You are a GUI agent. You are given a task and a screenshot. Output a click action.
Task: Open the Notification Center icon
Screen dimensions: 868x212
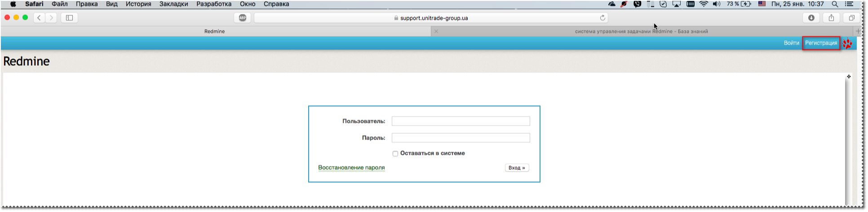[849, 4]
